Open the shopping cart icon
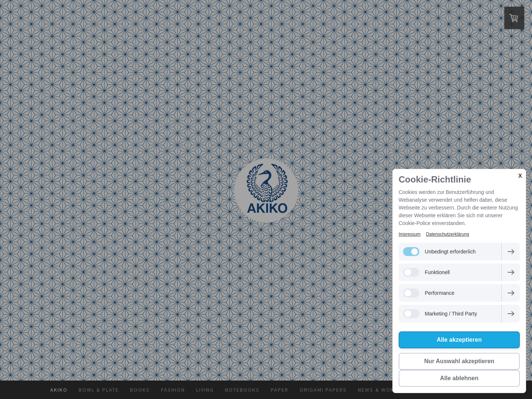Screen dimensions: 532x399 [514, 18]
